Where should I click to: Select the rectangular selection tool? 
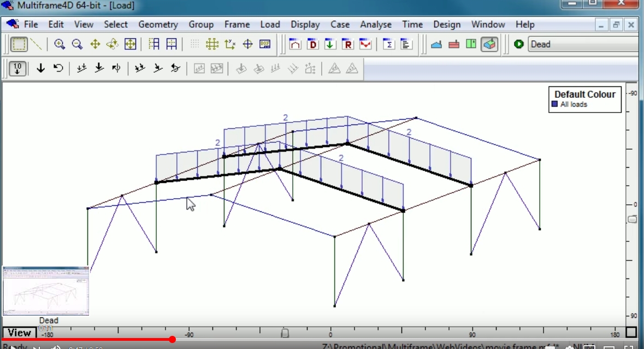(x=19, y=44)
